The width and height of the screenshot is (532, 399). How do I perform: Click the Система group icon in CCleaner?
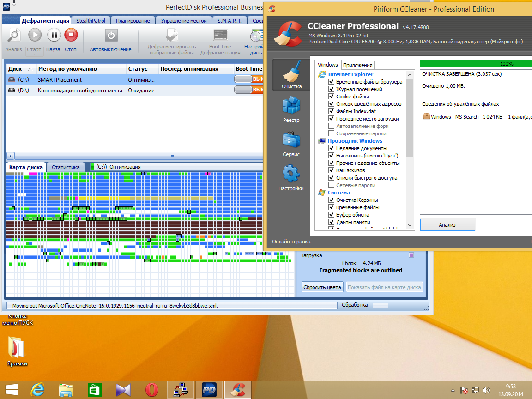(322, 193)
